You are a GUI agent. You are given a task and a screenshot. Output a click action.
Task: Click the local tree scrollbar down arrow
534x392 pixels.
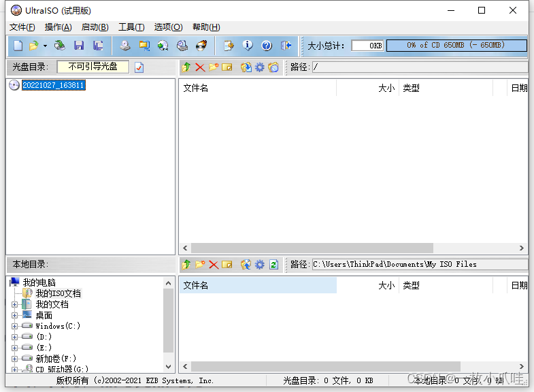coord(168,366)
